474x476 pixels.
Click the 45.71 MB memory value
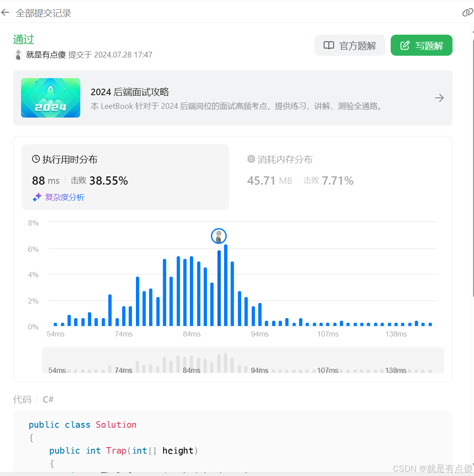coord(270,181)
